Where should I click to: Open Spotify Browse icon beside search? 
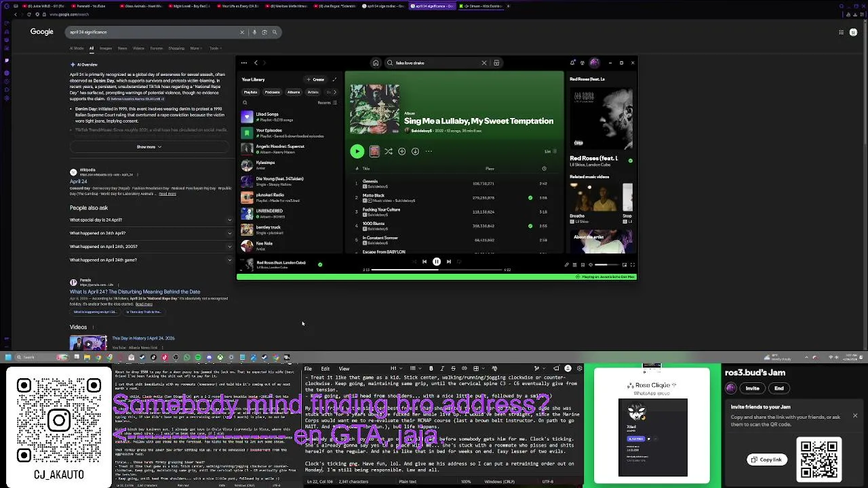pos(496,63)
